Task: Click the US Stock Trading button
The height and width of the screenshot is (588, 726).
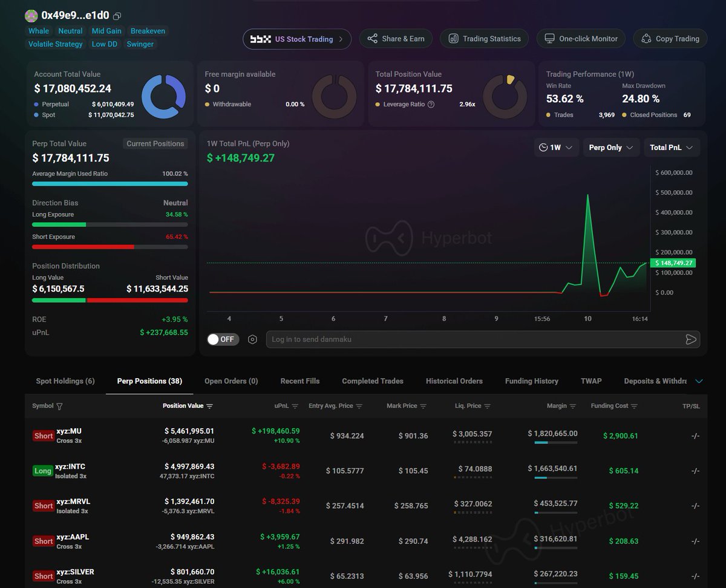Action: coord(297,39)
